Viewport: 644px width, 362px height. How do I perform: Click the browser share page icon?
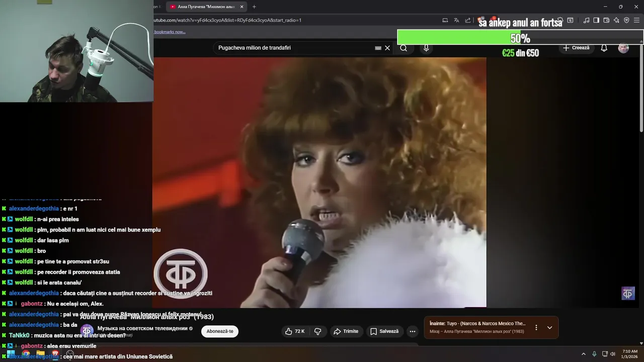pyautogui.click(x=468, y=20)
